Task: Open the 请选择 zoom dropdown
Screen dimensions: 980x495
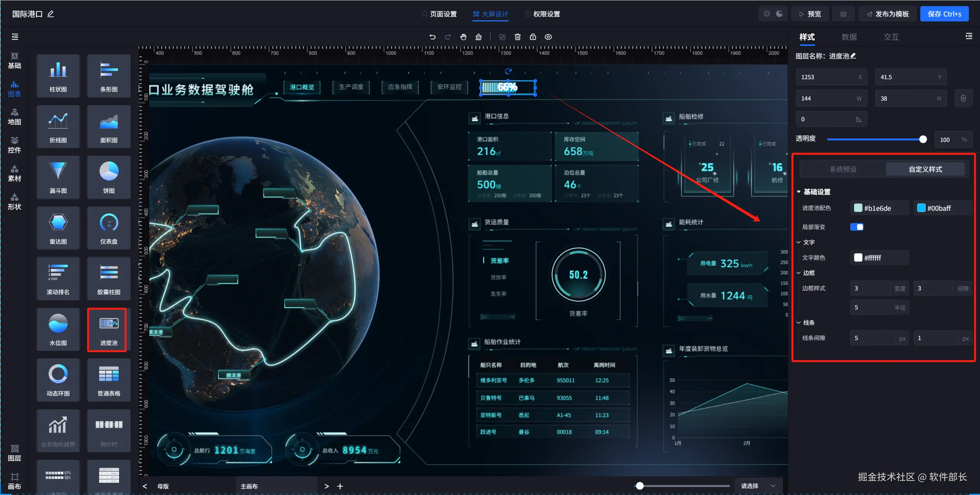Action: click(x=758, y=486)
